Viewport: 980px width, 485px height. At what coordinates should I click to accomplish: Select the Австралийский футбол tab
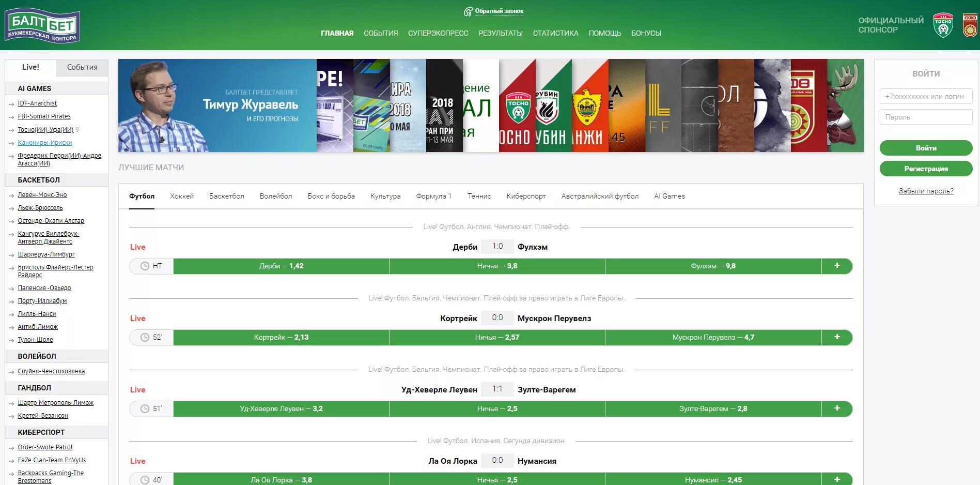pos(600,196)
